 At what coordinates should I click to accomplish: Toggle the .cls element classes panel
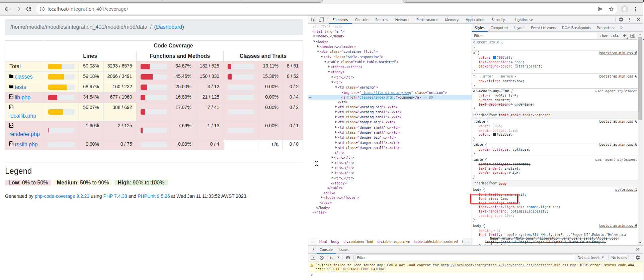click(615, 36)
